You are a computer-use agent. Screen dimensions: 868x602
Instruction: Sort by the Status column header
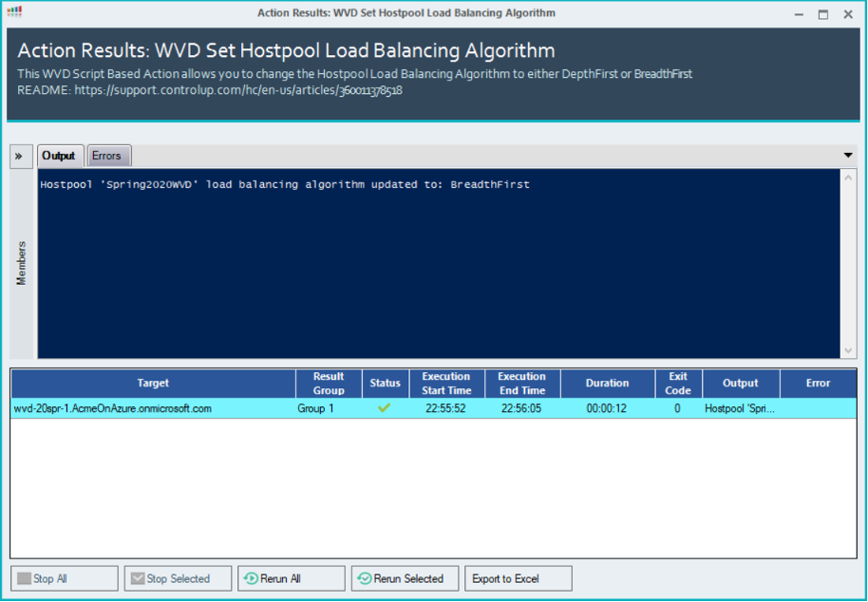point(386,384)
